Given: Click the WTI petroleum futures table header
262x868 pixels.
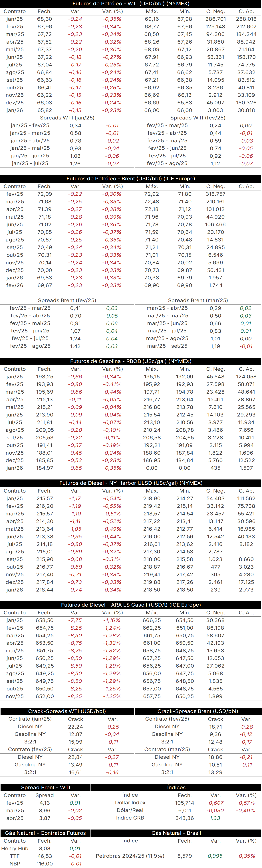Looking at the screenshot, I should tap(131, 4).
